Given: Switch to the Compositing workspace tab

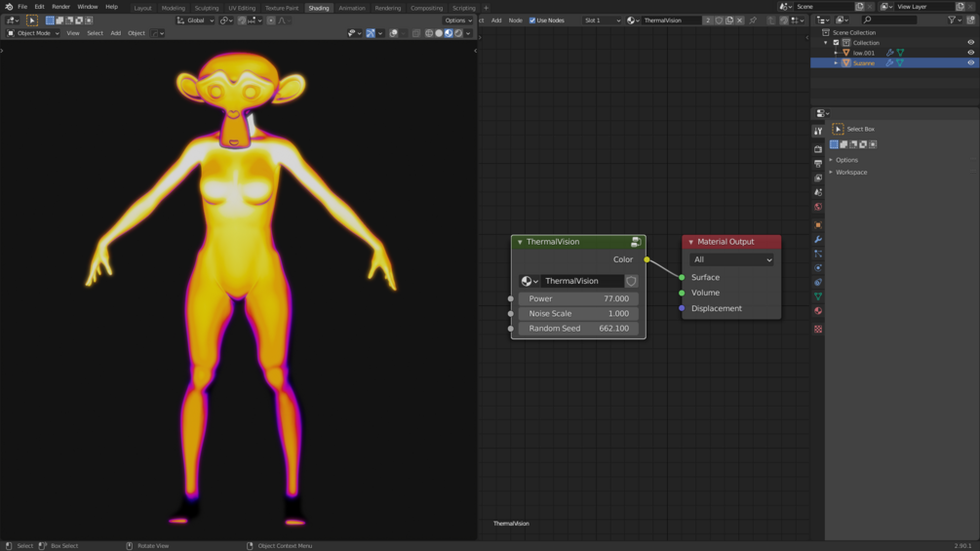Looking at the screenshot, I should tap(426, 8).
